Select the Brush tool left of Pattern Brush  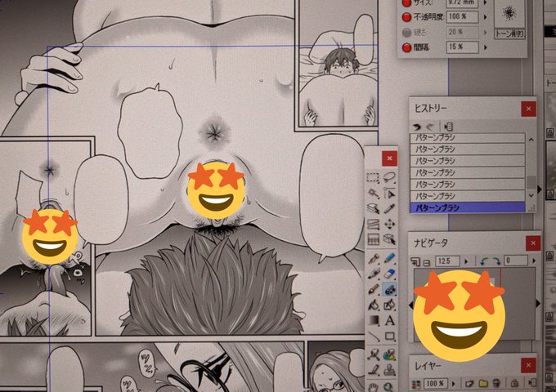click(374, 289)
